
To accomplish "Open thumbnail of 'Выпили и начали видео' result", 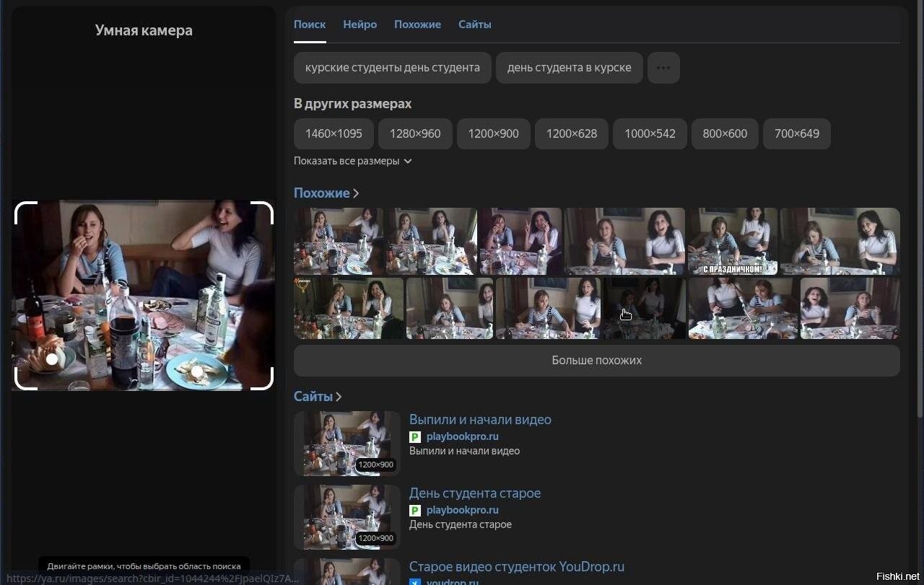I will click(x=347, y=444).
